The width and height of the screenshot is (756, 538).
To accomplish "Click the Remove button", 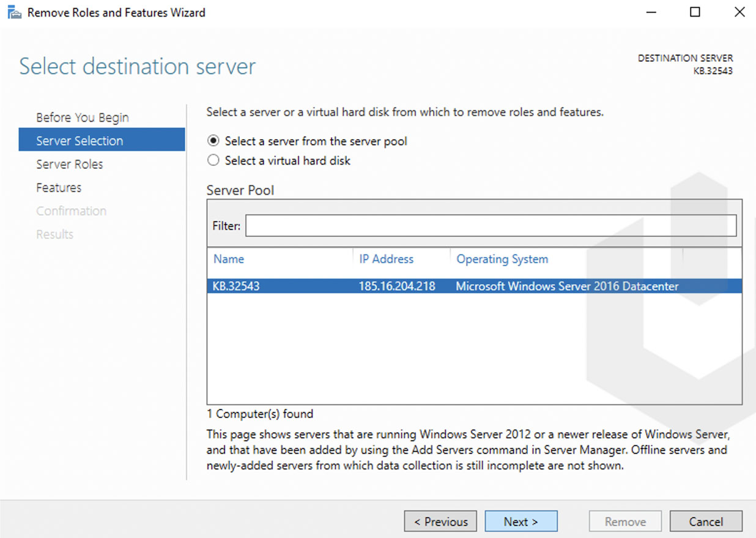I will click(624, 521).
